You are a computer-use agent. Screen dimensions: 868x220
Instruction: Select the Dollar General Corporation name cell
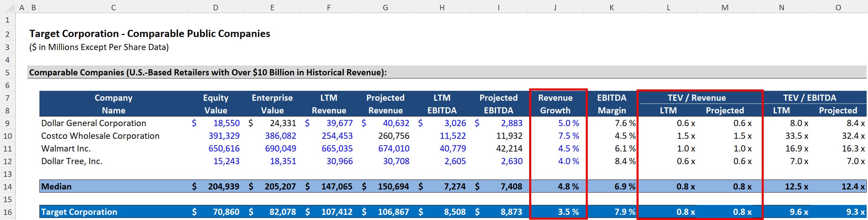94,123
